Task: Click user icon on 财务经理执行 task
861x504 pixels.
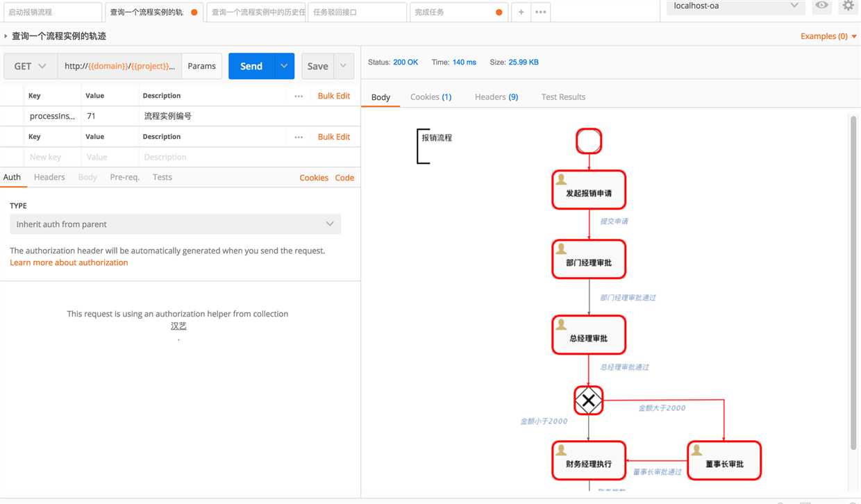Action: point(561,450)
